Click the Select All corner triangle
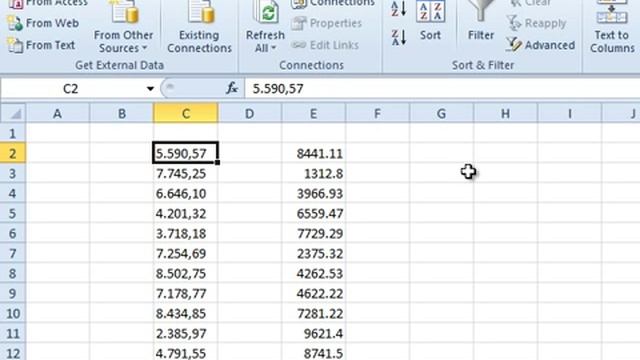 (x=13, y=113)
